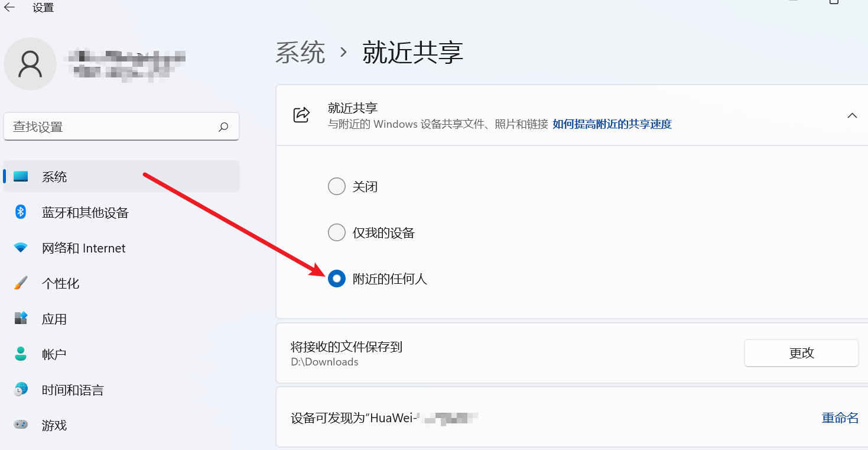
Task: Click the 查找设置 search field
Action: 121,127
